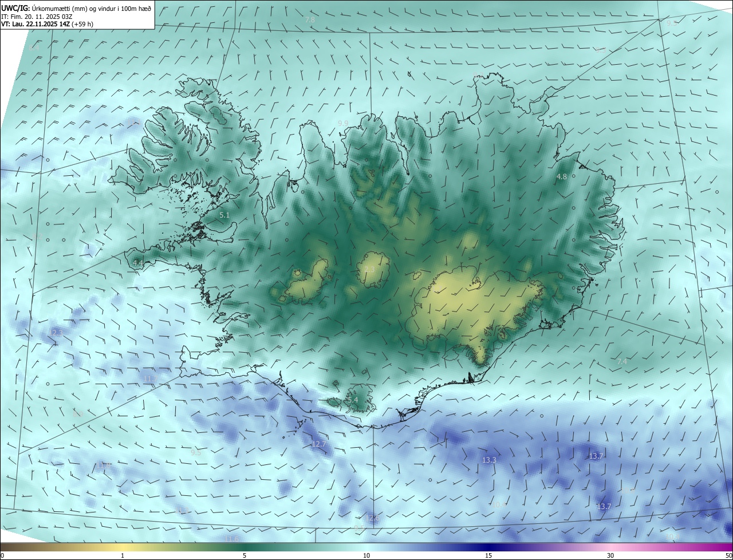
Task: Click the 12.6 value label on the map
Action: tap(373, 518)
